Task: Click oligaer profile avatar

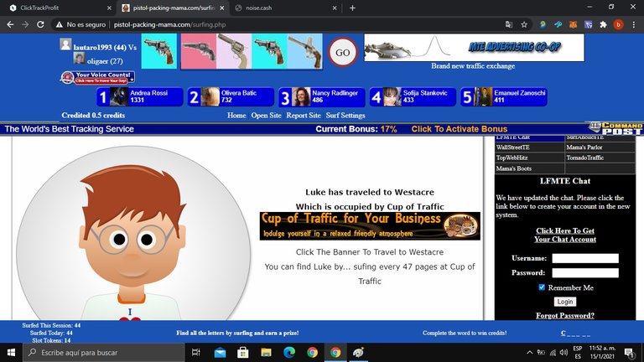Action: 79,58
